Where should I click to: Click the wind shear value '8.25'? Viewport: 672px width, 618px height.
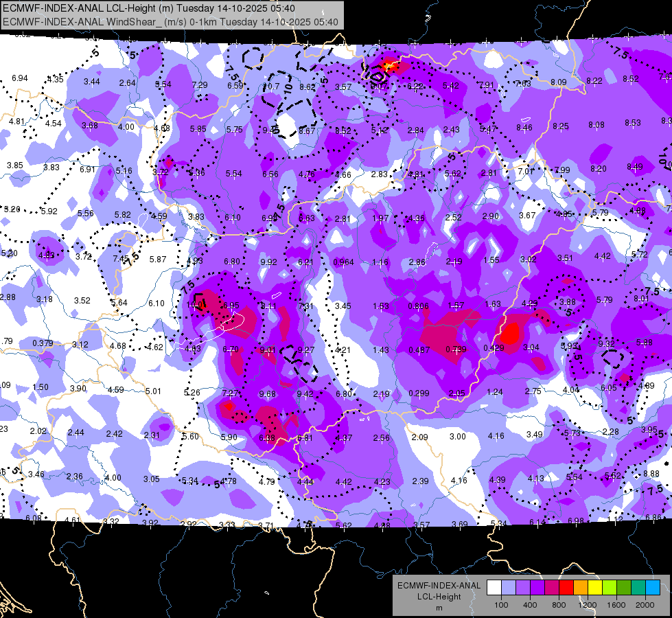point(561,126)
